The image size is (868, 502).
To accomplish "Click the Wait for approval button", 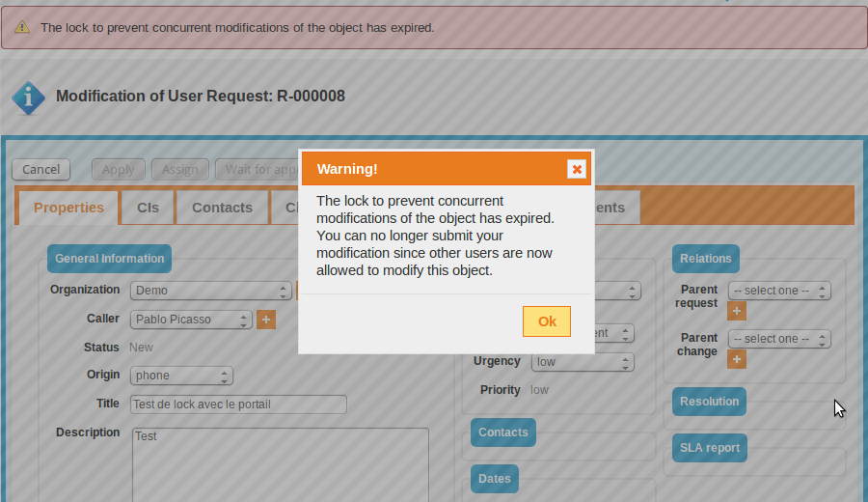I will pos(258,170).
